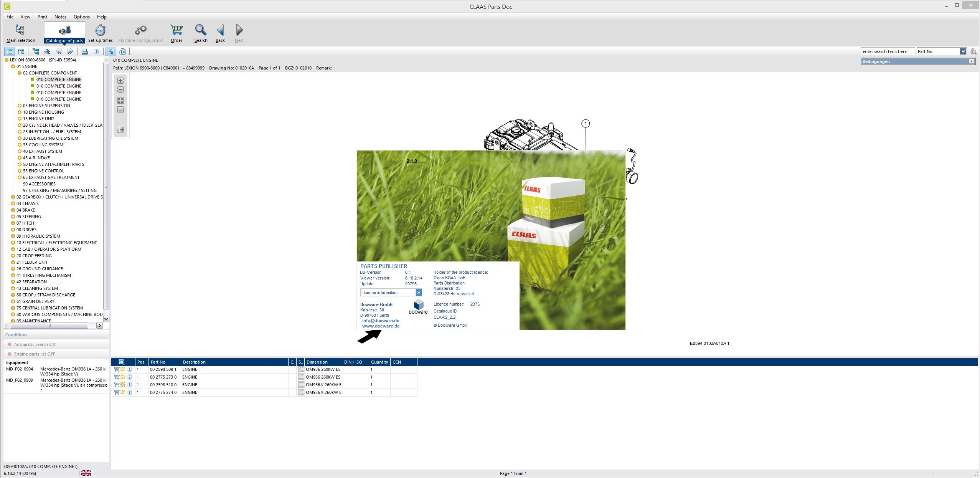The height and width of the screenshot is (478, 980).
Task: Sort the parts list by Part No. column
Action: (x=164, y=362)
